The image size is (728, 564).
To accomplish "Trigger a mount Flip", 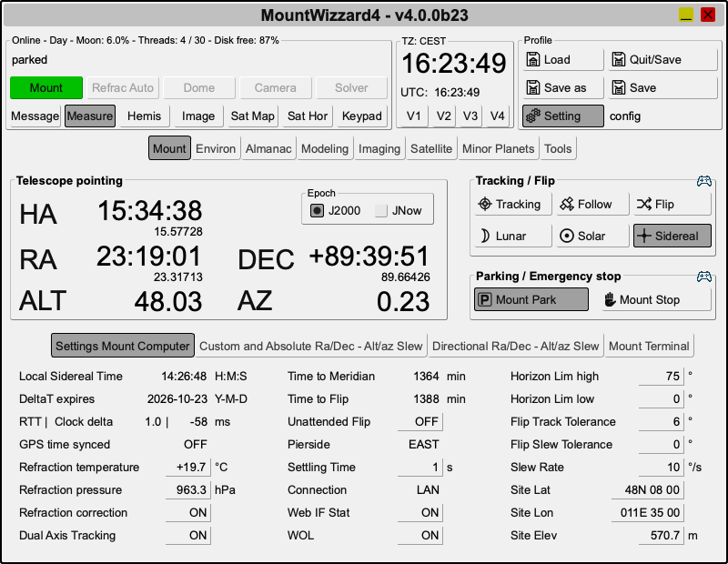I will 672,205.
